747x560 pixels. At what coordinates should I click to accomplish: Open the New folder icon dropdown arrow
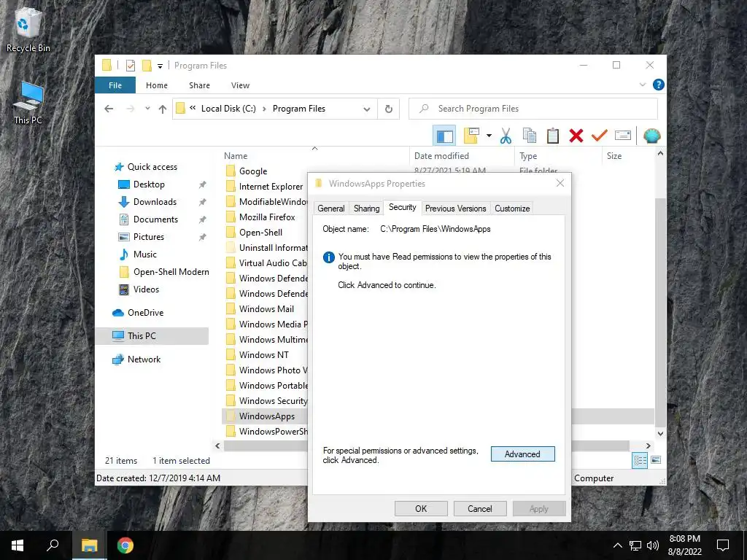(x=489, y=136)
